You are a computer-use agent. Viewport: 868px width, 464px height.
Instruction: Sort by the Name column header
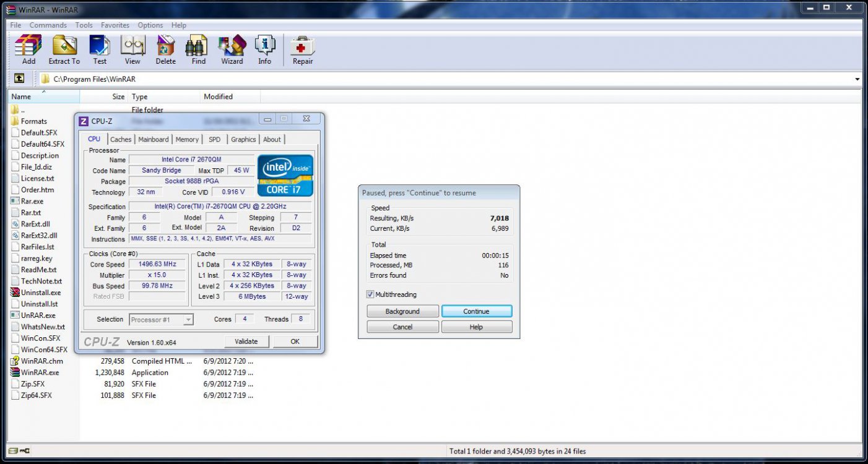(x=43, y=97)
